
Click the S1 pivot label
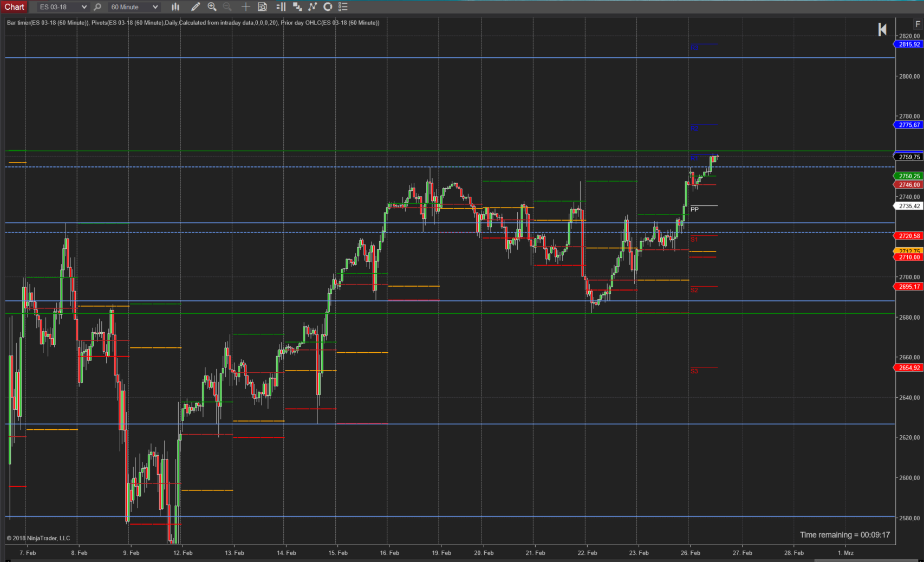pyautogui.click(x=694, y=239)
